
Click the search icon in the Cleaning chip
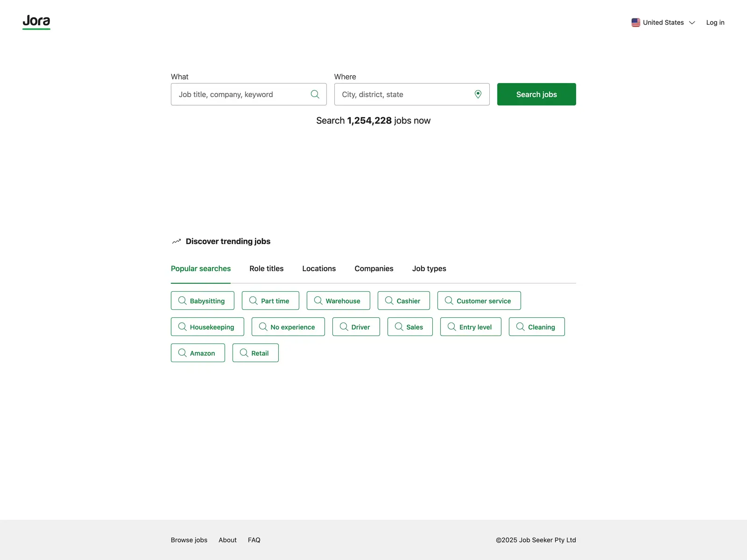[521, 327]
